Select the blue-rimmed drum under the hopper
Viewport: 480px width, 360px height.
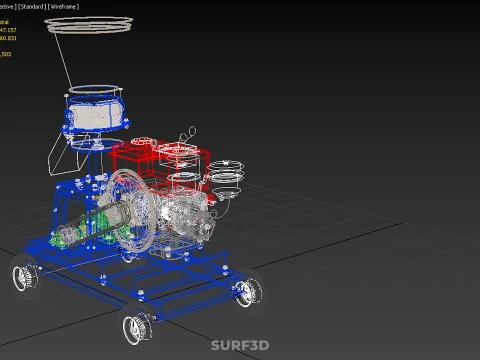coord(95,113)
